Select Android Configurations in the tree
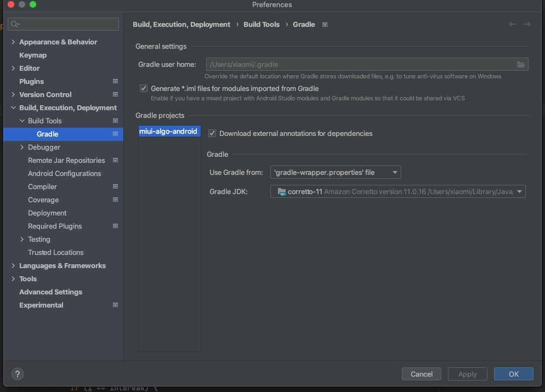The width and height of the screenshot is (545, 392). tap(64, 173)
